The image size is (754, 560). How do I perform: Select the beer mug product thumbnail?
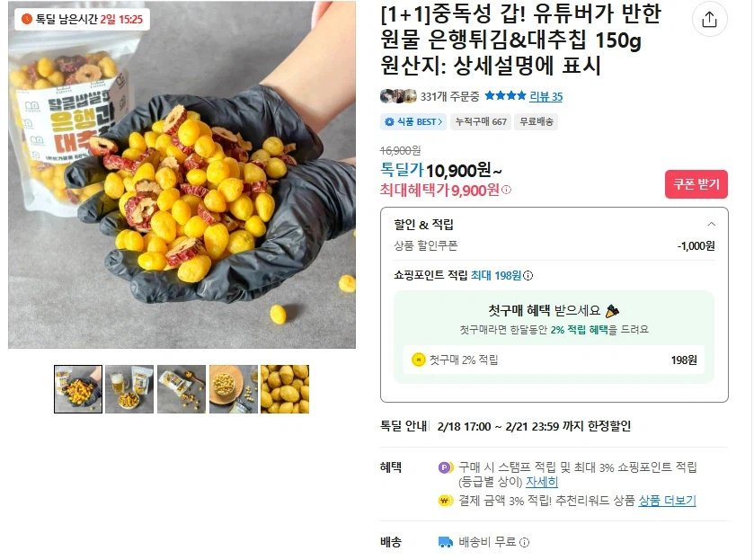(x=129, y=388)
